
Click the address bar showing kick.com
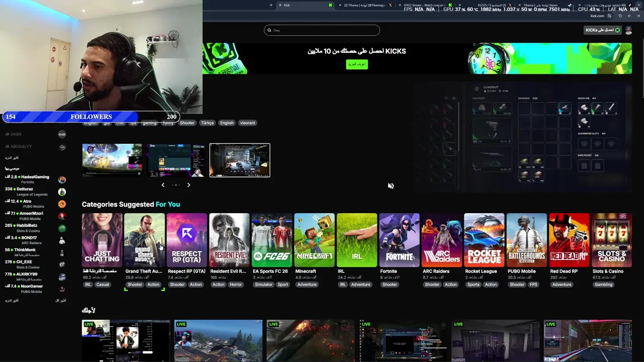click(597, 16)
